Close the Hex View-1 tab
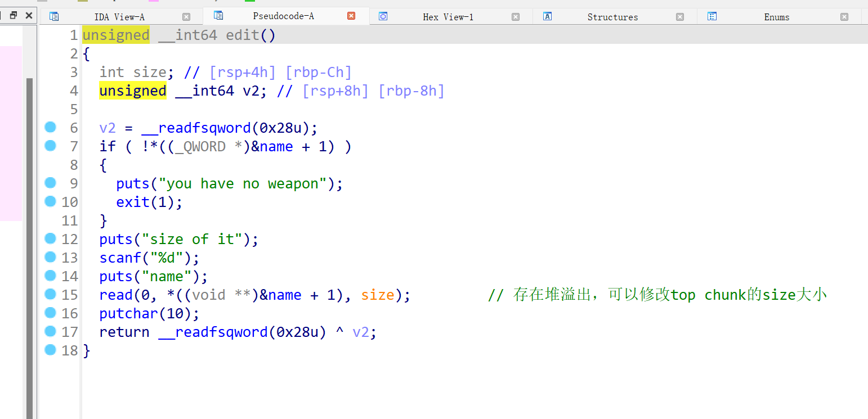This screenshot has width=868, height=419. [515, 17]
